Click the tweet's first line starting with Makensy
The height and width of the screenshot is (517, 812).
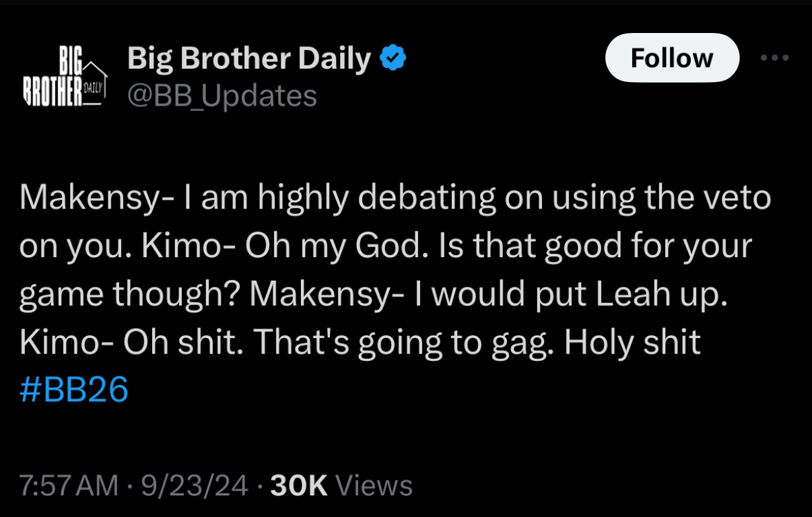point(395,198)
